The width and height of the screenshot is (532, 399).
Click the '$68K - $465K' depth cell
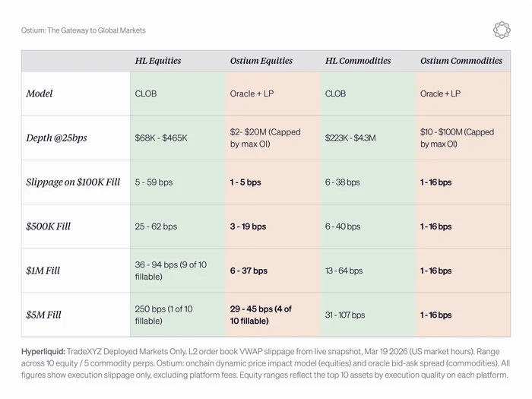click(x=161, y=138)
